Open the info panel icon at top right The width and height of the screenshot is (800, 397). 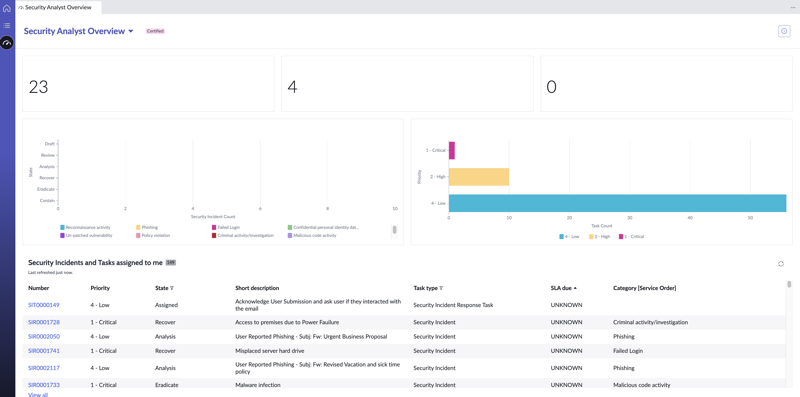(x=784, y=31)
